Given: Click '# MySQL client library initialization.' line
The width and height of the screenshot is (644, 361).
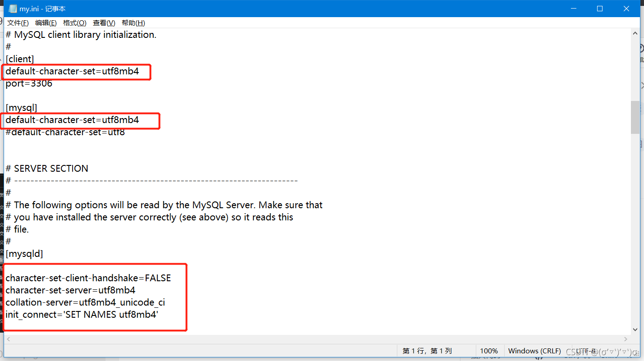Looking at the screenshot, I should click(81, 35).
